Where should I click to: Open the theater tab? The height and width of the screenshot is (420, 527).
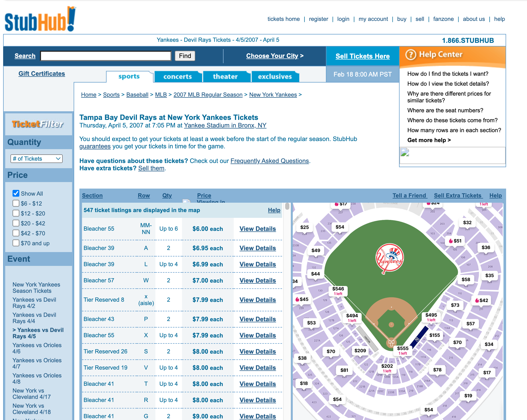225,77
